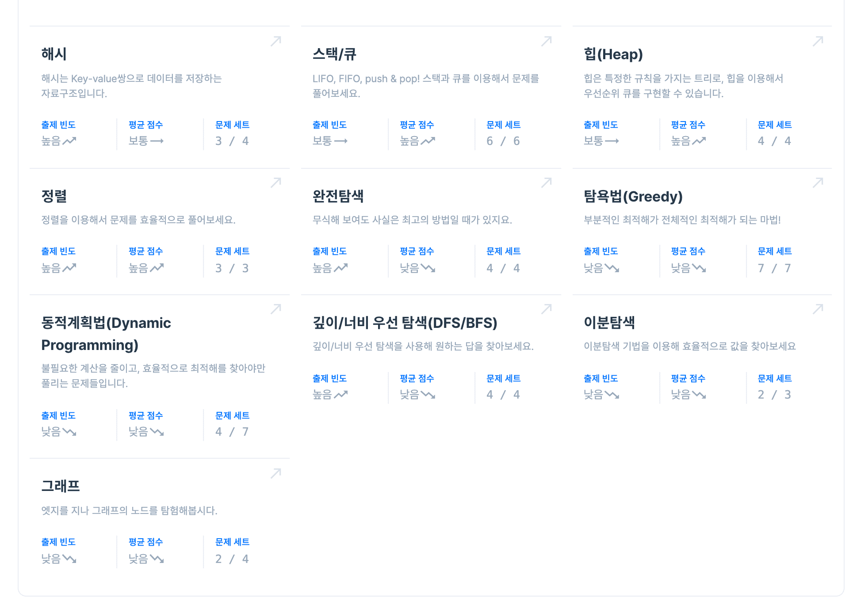Image resolution: width=849 pixels, height=616 pixels.
Task: Select the 해시 title
Action: [54, 54]
